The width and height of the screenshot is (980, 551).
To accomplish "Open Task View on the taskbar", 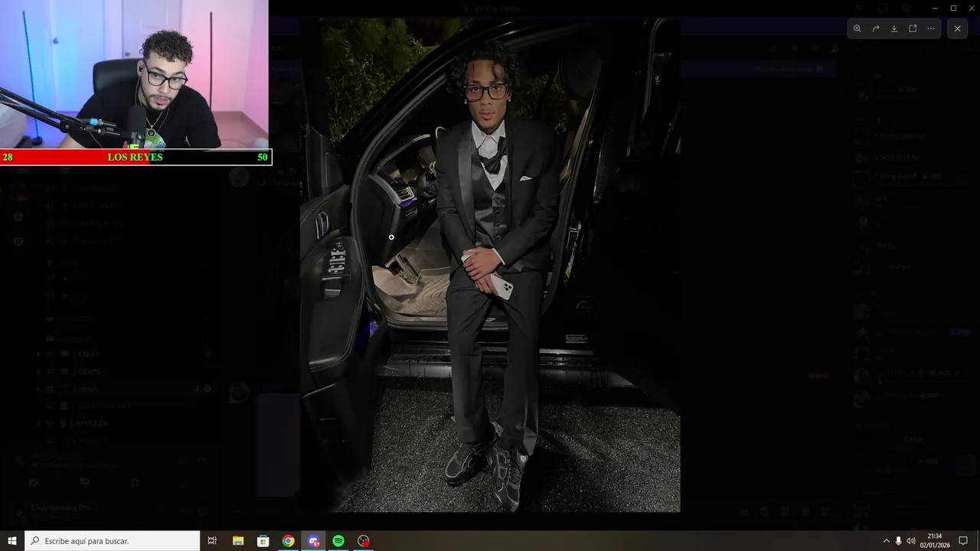I will tap(212, 541).
